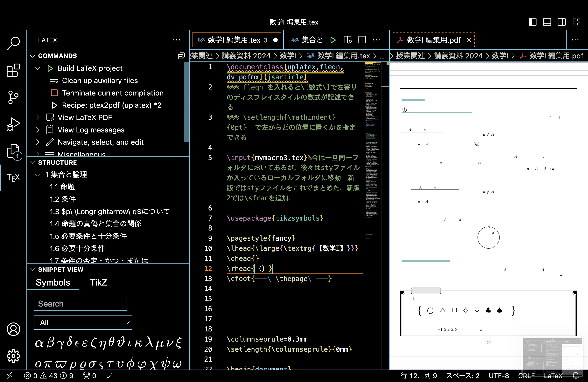Collapse all in COMMANDS section
588x382 pixels.
click(x=181, y=56)
